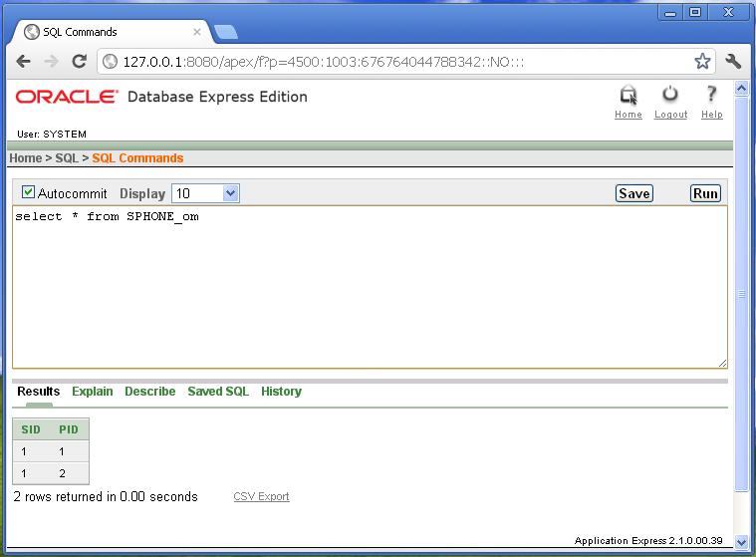756x557 pixels.
Task: Click the Help text link
Action: 711,115
